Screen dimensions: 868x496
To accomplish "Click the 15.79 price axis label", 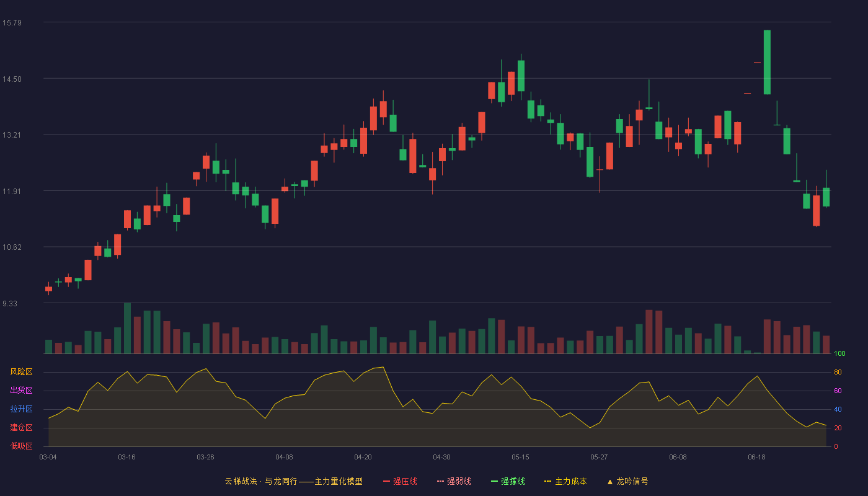I will pos(12,23).
